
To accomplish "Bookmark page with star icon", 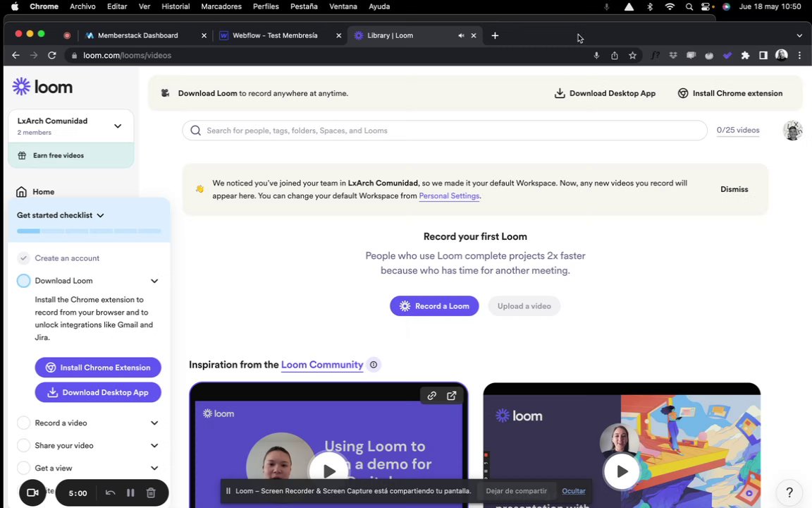I will [632, 56].
